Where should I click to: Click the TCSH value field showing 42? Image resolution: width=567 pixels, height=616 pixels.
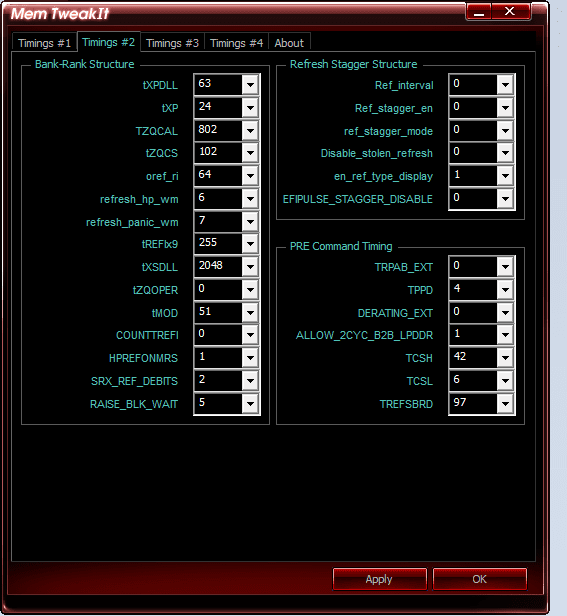coord(473,357)
